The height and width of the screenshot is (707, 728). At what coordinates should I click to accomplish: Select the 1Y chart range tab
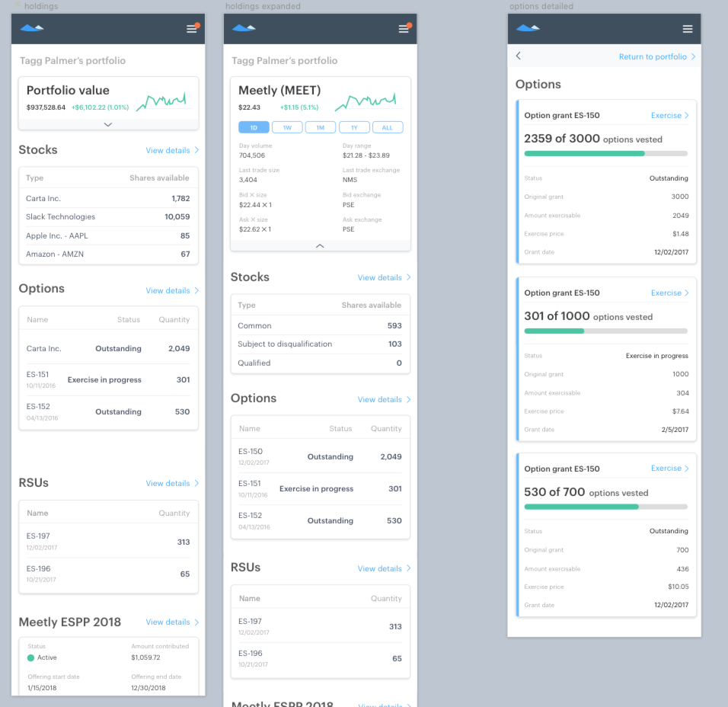(354, 127)
